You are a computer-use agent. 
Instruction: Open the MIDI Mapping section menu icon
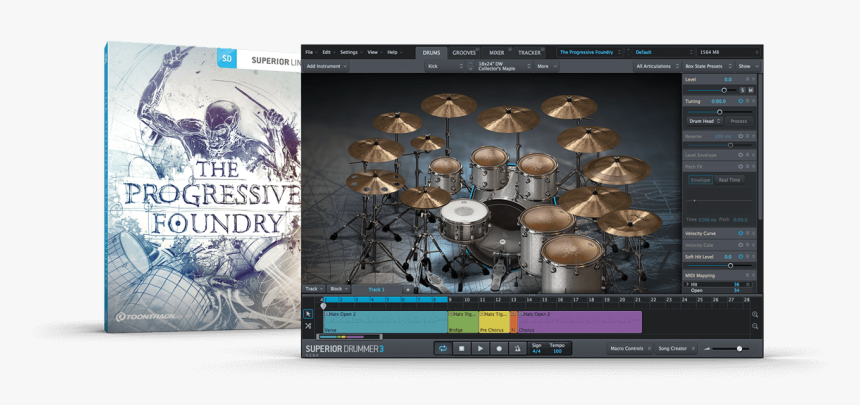[747, 275]
